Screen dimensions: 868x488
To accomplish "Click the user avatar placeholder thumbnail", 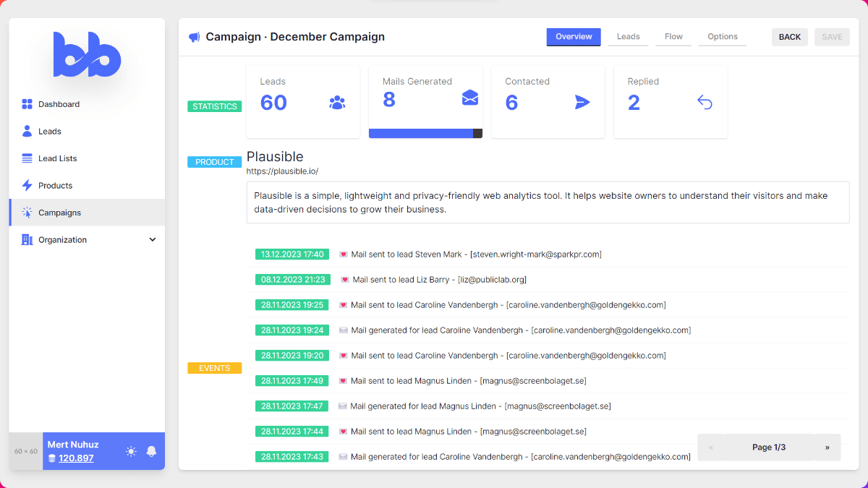I will (x=26, y=451).
